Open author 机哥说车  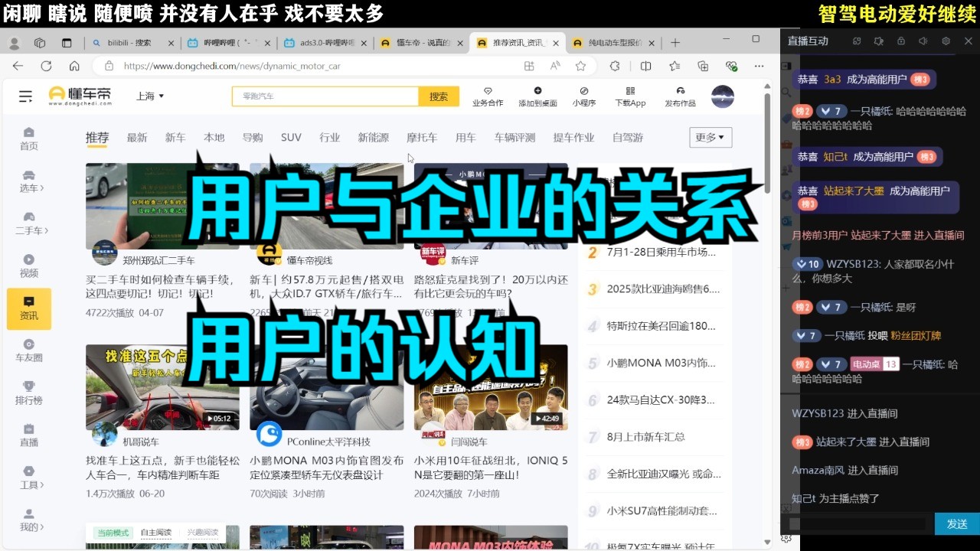click(x=141, y=442)
